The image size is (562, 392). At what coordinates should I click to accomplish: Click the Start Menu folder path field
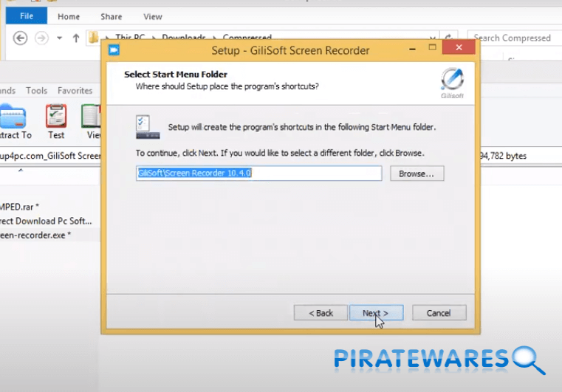pos(258,173)
